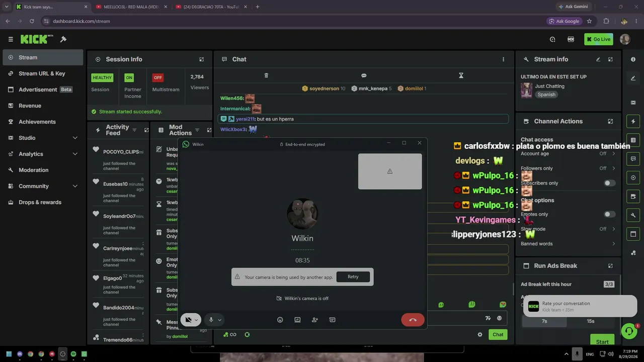
Task: Select the 15s ad length
Action: pyautogui.click(x=591, y=321)
